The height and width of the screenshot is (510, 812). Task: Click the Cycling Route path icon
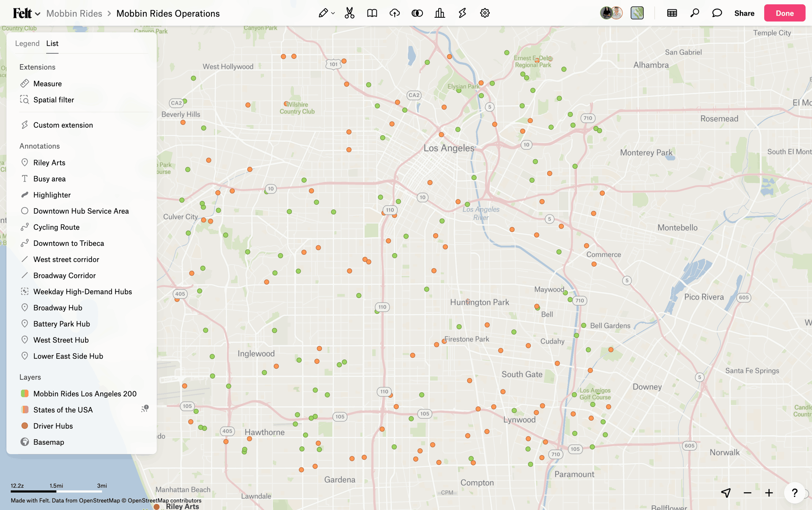tap(25, 227)
